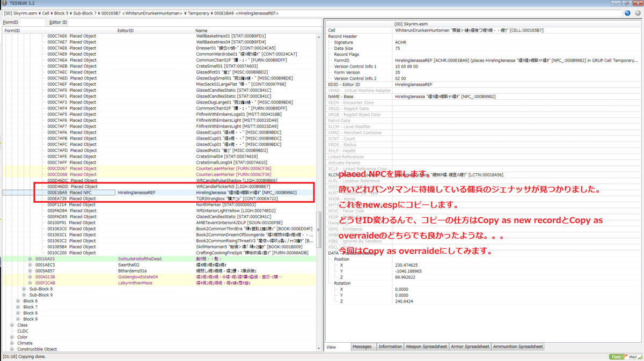This screenshot has width=644, height=361.
Task: Expand the Block 6 node
Action: pyautogui.click(x=18, y=301)
